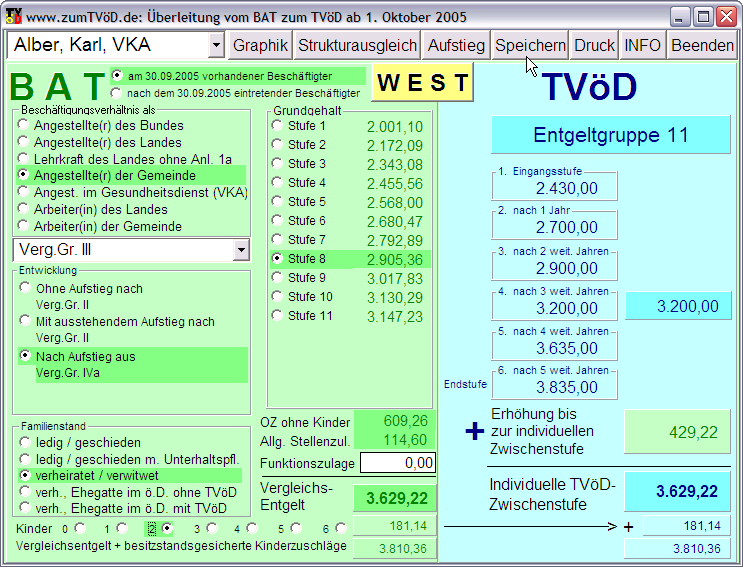The image size is (743, 567).
Task: Click the yellow WEST region button
Action: coord(421,84)
